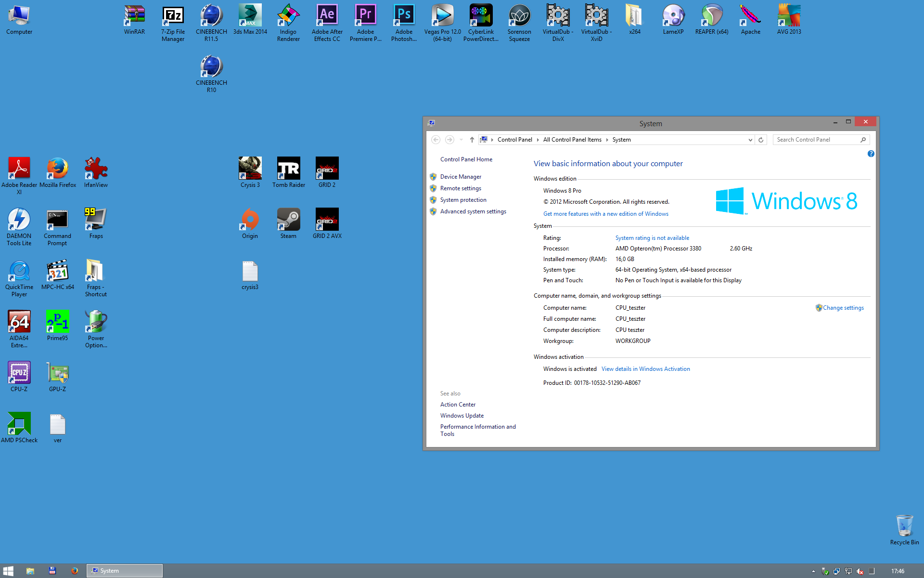This screenshot has height=578, width=924.
Task: Select CyberLink PowerDirector icon
Action: tap(481, 23)
